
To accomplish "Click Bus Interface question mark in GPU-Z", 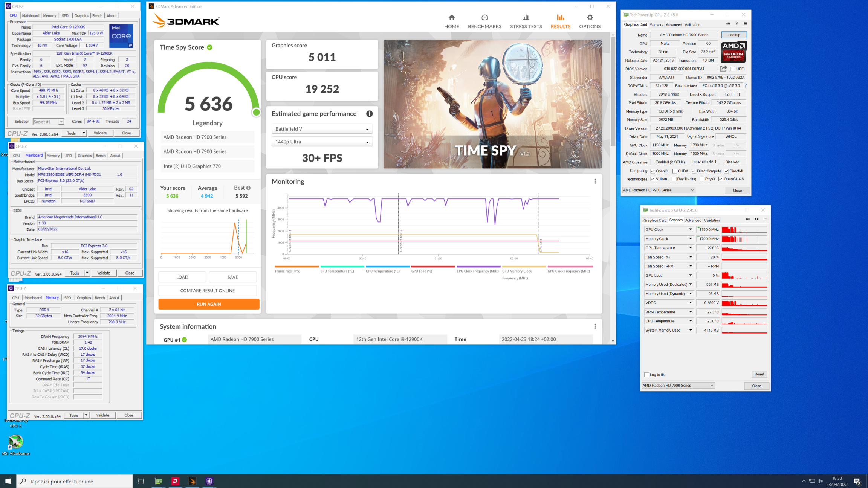I will (x=746, y=86).
